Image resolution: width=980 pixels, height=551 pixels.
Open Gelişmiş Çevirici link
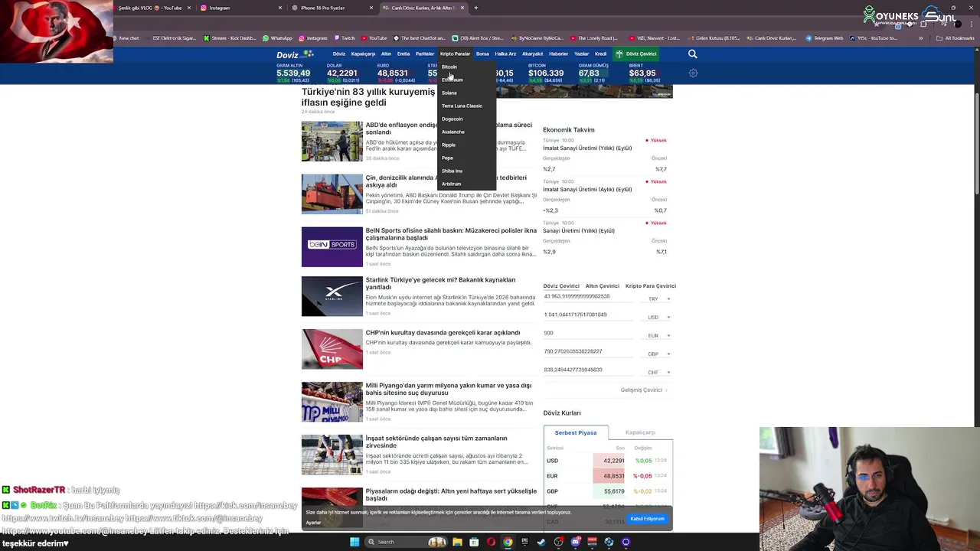click(x=644, y=390)
